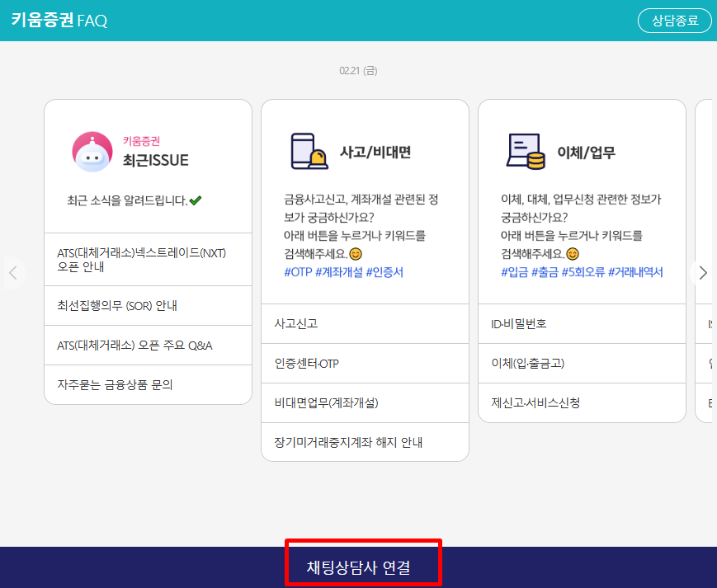Connect to 채팅상담사 연결

tap(358, 567)
